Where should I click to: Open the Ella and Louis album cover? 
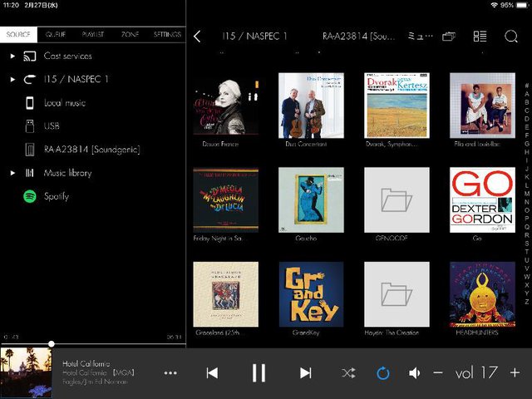click(482, 106)
